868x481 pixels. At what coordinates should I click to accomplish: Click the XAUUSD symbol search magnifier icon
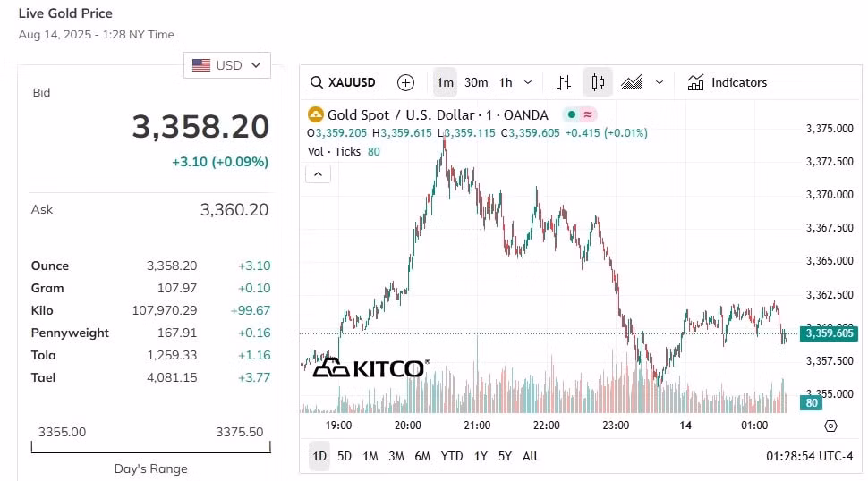tap(316, 82)
